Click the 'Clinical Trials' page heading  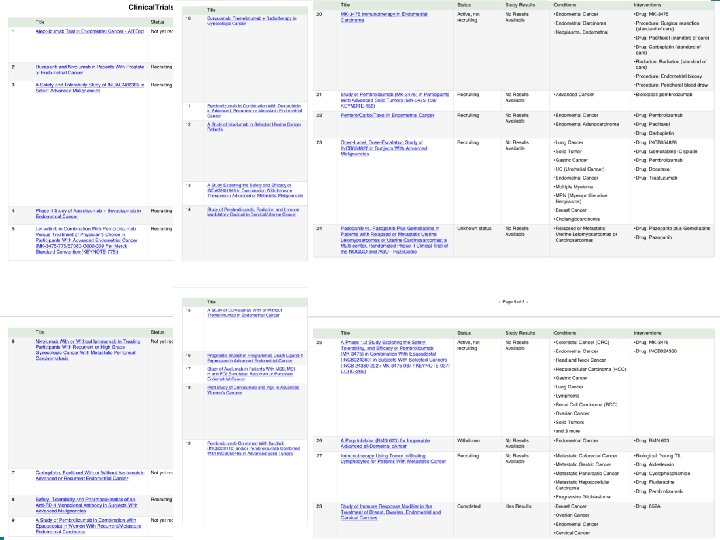click(151, 7)
